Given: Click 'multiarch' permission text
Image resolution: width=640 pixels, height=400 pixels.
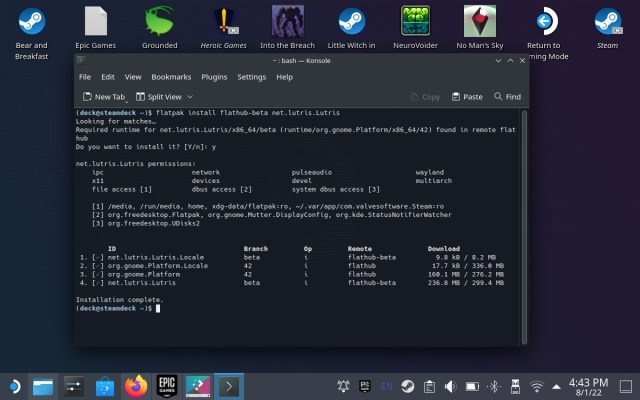Looking at the screenshot, I should 434,180.
